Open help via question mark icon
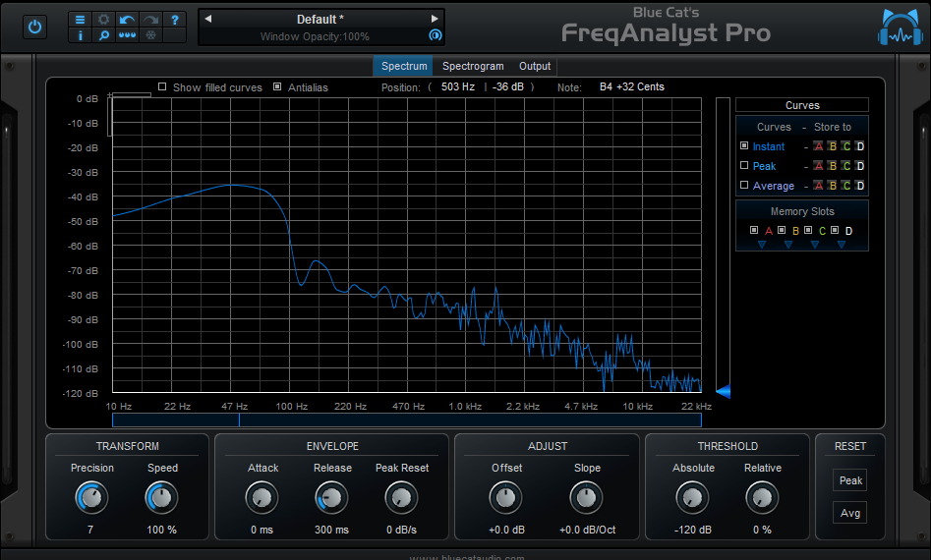This screenshot has height=560, width=931. coord(175,20)
